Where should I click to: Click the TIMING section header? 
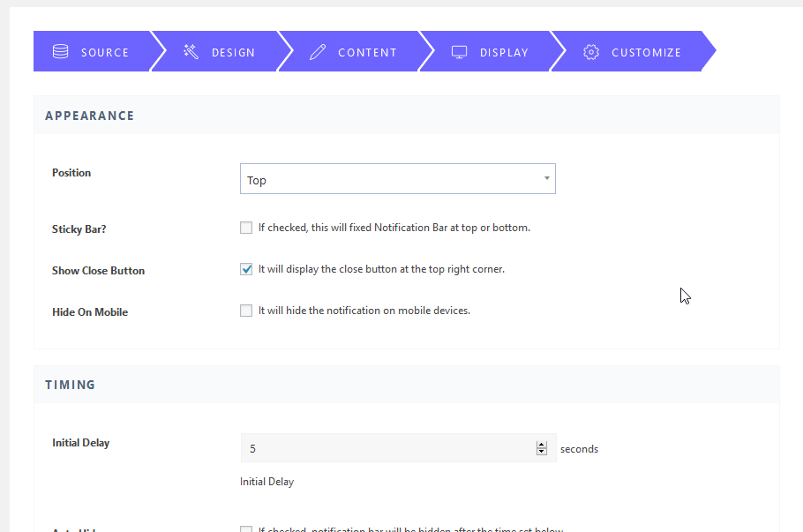tap(71, 385)
